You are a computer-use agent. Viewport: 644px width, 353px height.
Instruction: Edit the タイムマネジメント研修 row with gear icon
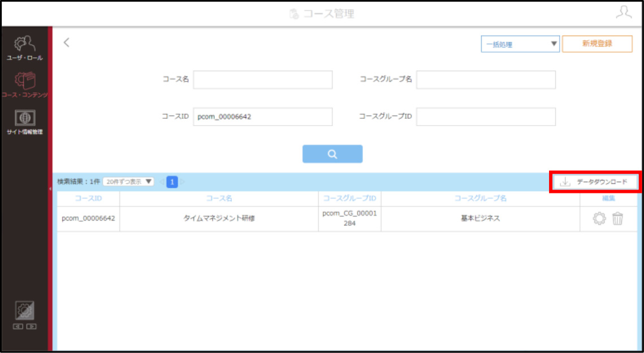(x=599, y=218)
